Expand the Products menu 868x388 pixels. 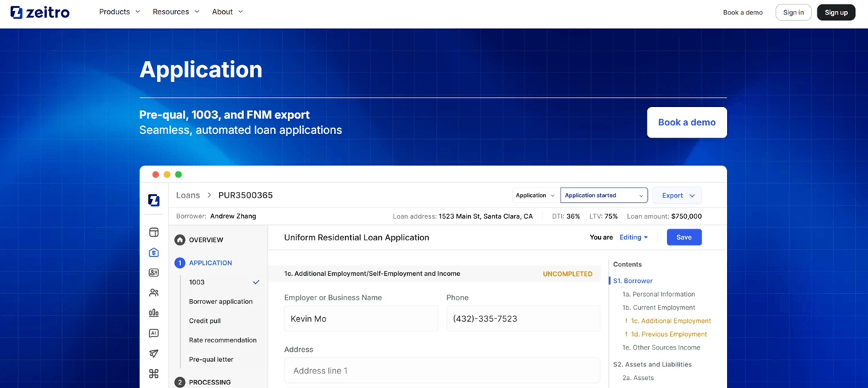pos(119,12)
